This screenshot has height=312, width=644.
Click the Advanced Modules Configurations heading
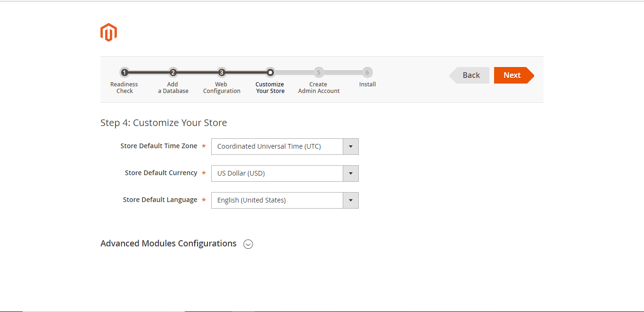pyautogui.click(x=168, y=244)
